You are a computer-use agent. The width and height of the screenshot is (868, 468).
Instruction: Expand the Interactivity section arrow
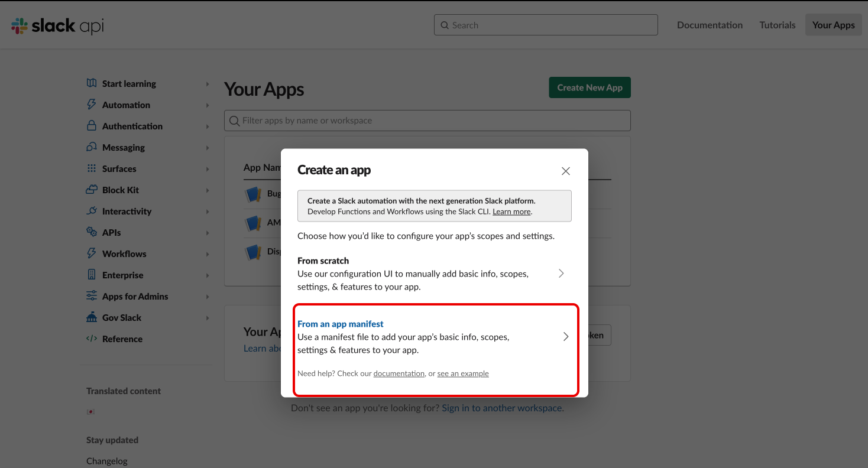208,212
